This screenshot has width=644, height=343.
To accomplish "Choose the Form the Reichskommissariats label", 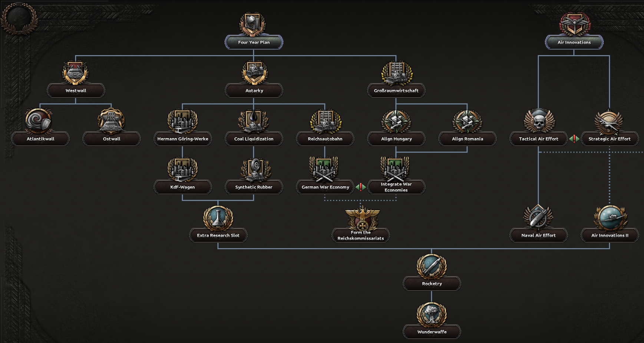I will [361, 235].
